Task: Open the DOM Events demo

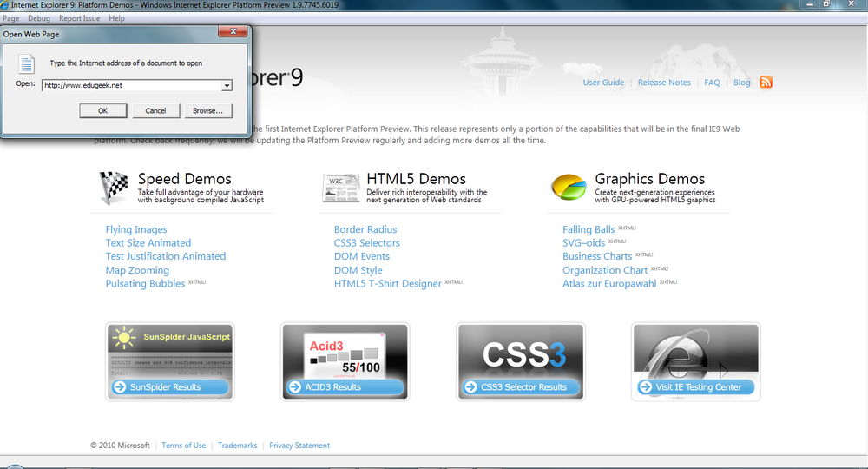Action: [x=361, y=256]
